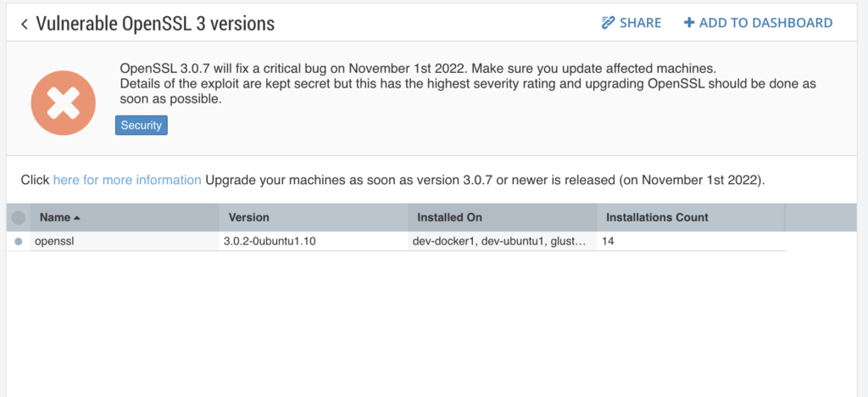
Task: Open the 'here for more information' link
Action: (127, 180)
